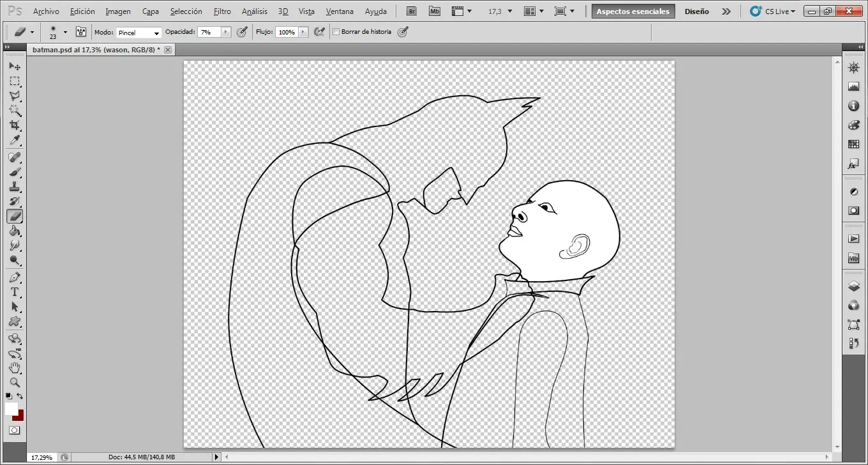This screenshot has width=868, height=465.
Task: Select the Clone Stamp tool
Action: coord(14,187)
